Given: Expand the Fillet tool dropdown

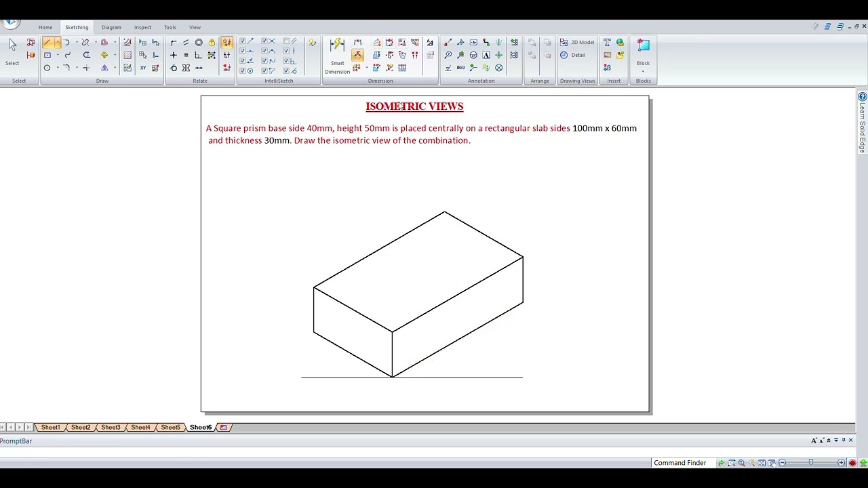Looking at the screenshot, I should tap(76, 68).
